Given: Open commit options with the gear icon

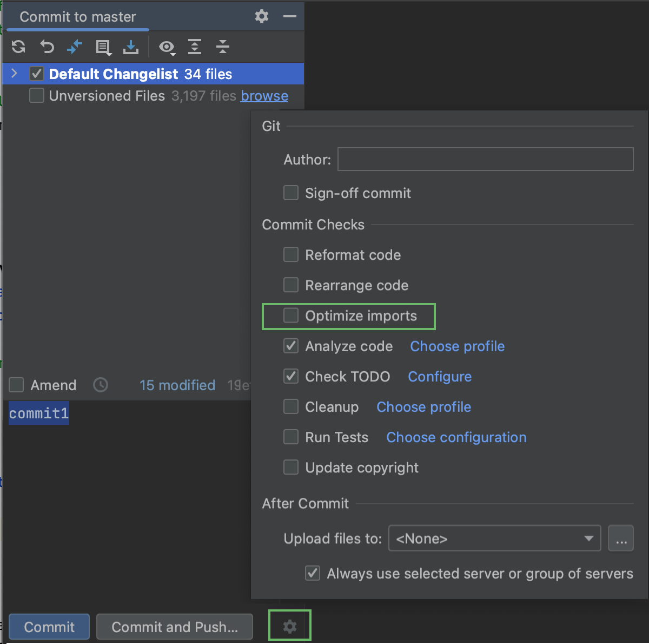Looking at the screenshot, I should click(x=289, y=626).
